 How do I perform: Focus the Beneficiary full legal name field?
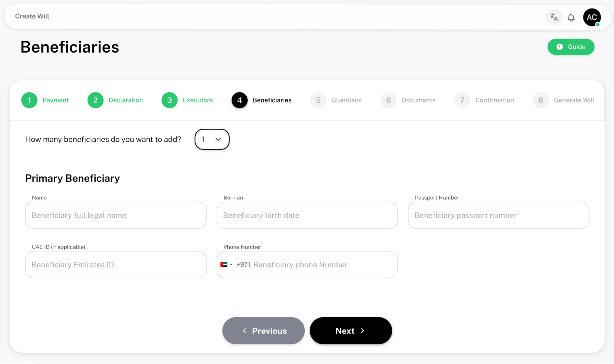[116, 215]
